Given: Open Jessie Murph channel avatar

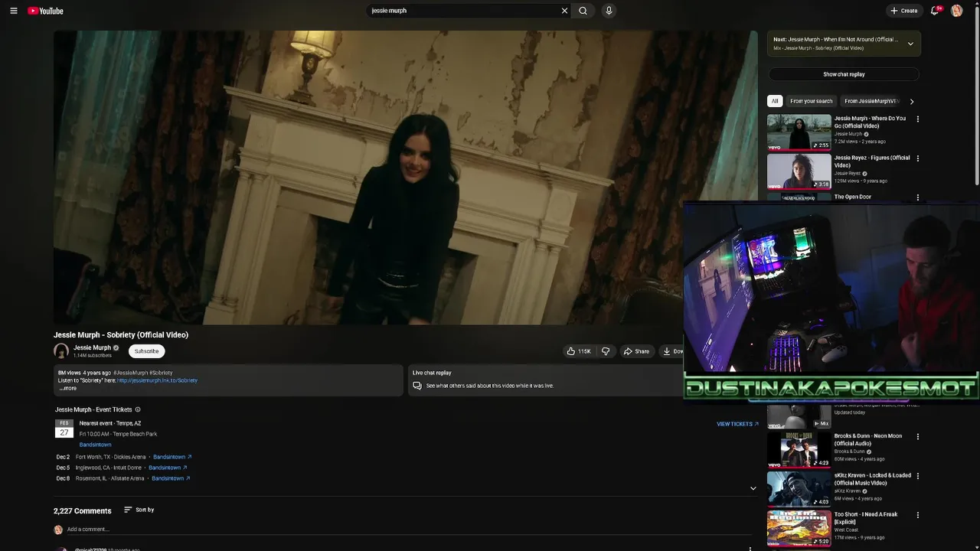Looking at the screenshot, I should pyautogui.click(x=61, y=351).
